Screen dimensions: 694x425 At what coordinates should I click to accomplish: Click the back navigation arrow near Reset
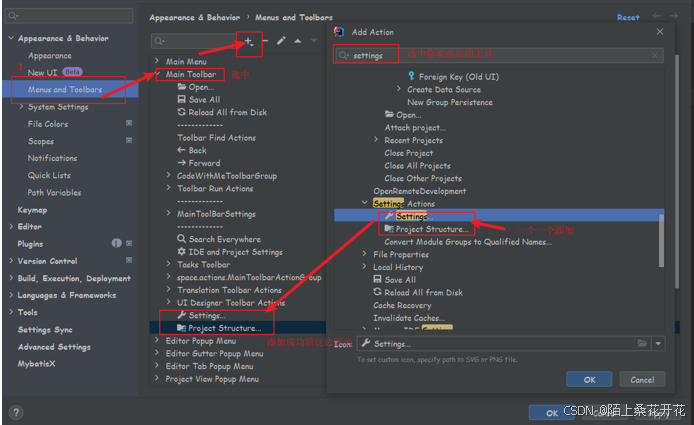coord(657,16)
